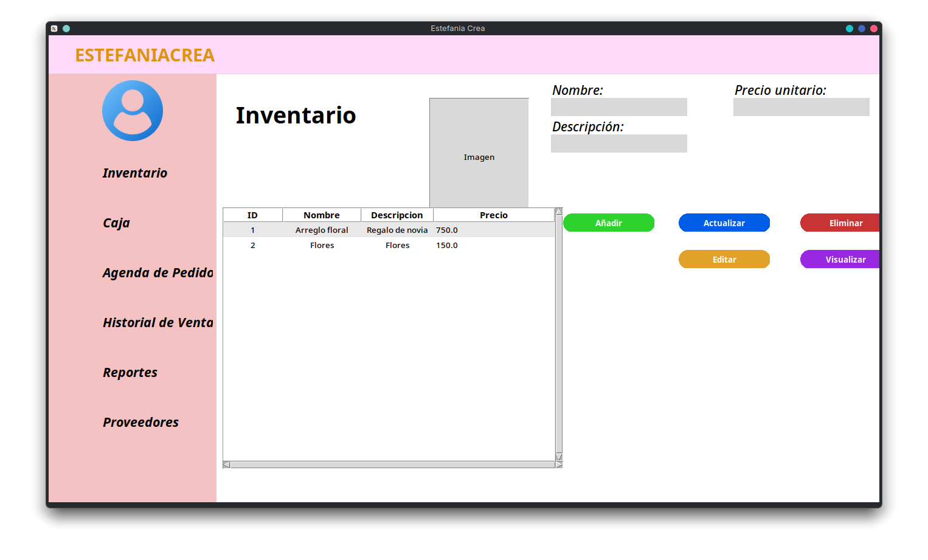This screenshot has height=560, width=928.
Task: Click the blue user profile avatar
Action: coord(133,111)
